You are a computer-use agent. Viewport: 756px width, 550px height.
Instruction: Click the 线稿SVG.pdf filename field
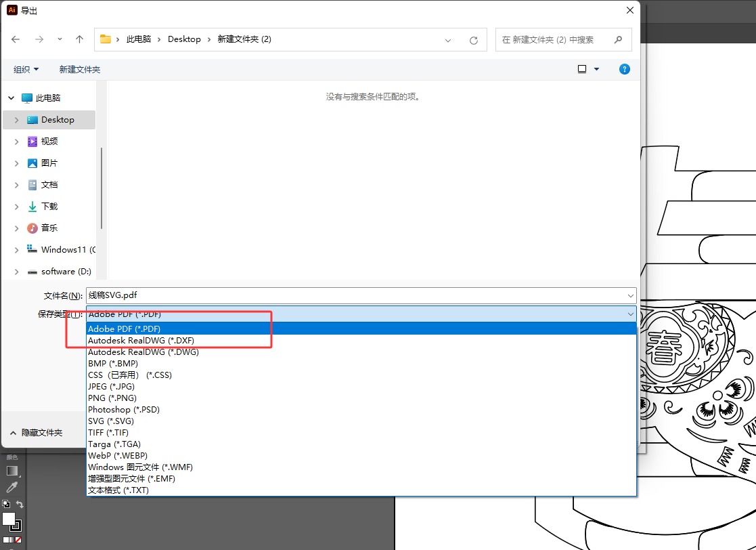(x=271, y=295)
